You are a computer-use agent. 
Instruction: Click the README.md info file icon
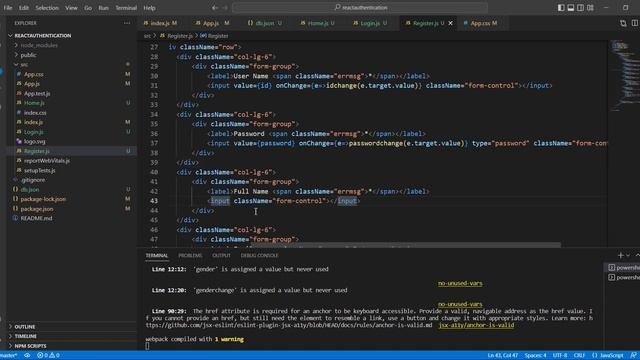[15, 218]
